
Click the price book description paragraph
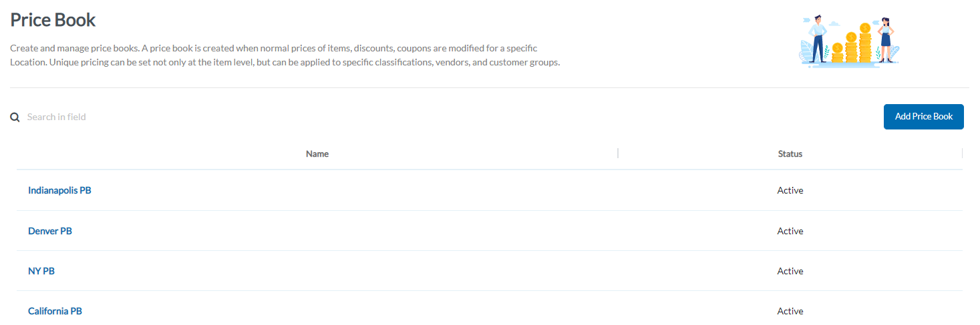[285, 56]
